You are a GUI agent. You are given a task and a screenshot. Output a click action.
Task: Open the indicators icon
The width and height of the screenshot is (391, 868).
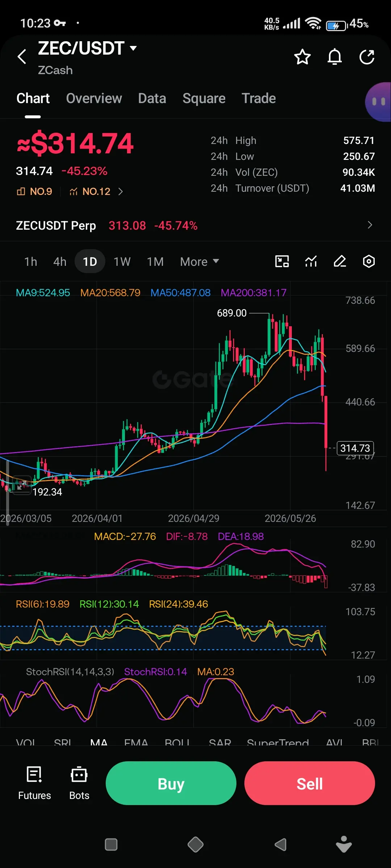311,261
